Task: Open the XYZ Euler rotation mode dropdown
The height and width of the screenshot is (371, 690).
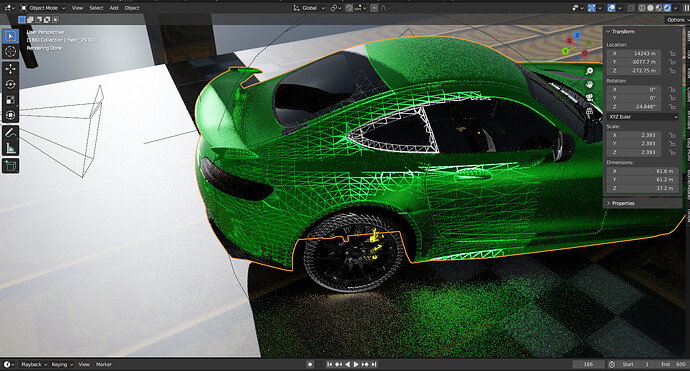Action: coord(643,117)
